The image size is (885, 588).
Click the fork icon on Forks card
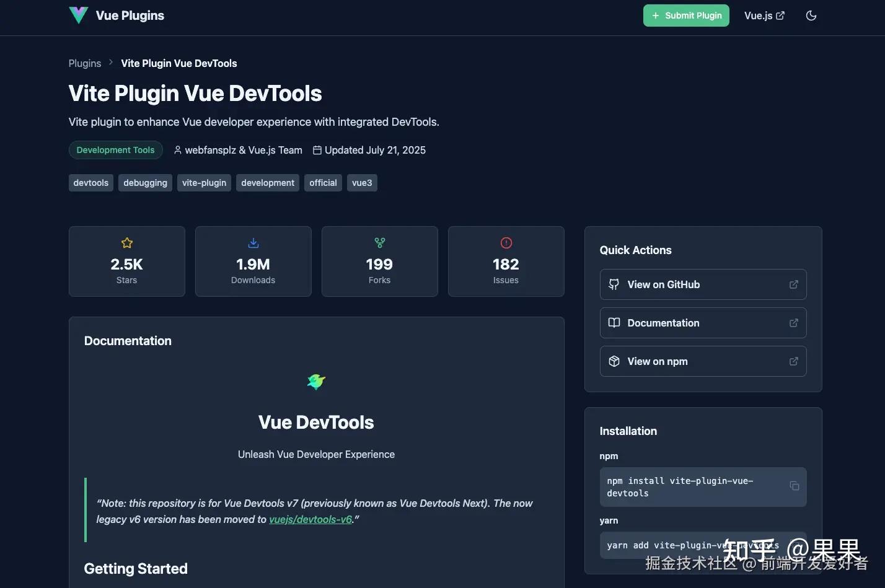click(379, 243)
